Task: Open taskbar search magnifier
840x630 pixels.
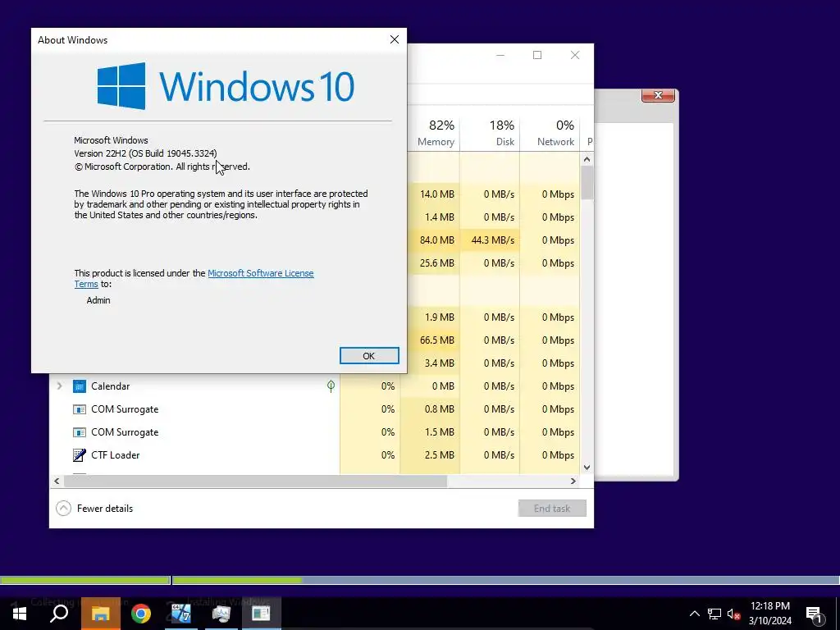Action: pyautogui.click(x=59, y=614)
